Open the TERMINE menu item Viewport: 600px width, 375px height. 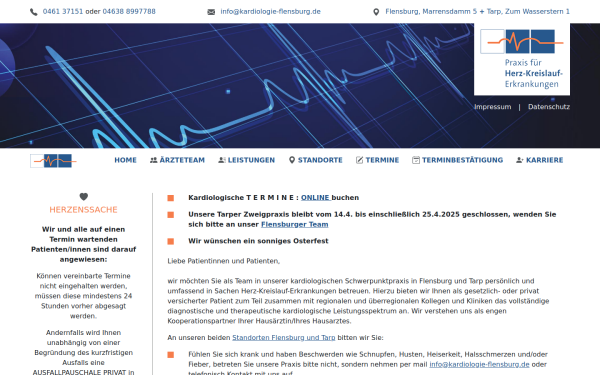click(x=382, y=160)
